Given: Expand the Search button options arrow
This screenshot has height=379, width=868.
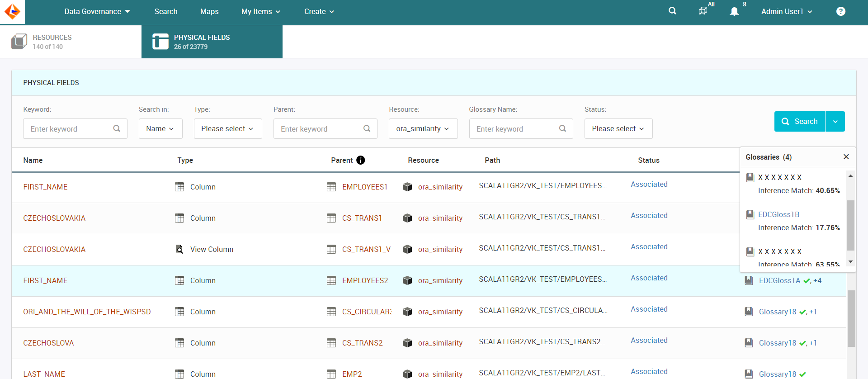Looking at the screenshot, I should 835,121.
